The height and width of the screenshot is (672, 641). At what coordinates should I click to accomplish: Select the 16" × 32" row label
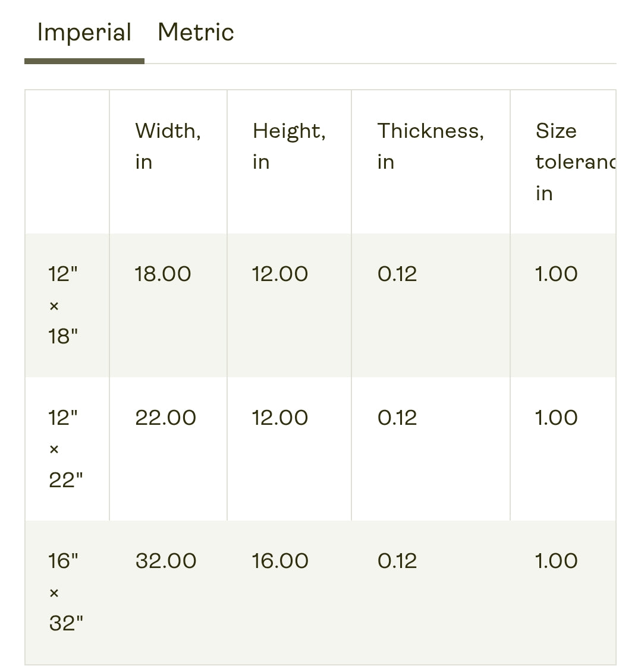coord(65,592)
